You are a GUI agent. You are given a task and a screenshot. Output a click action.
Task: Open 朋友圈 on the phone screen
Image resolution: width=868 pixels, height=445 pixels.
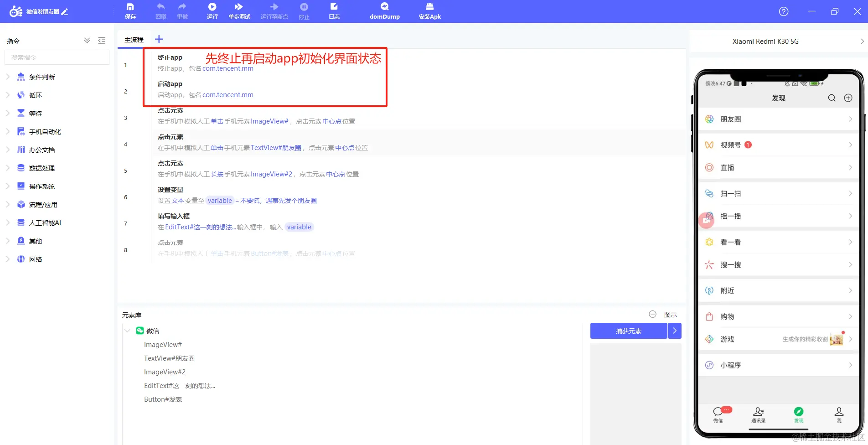tap(779, 119)
